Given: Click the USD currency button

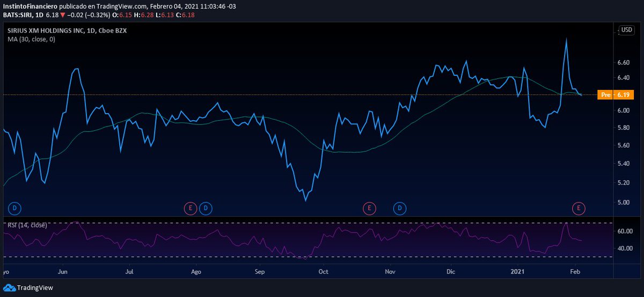Looking at the screenshot, I should pos(626,29).
